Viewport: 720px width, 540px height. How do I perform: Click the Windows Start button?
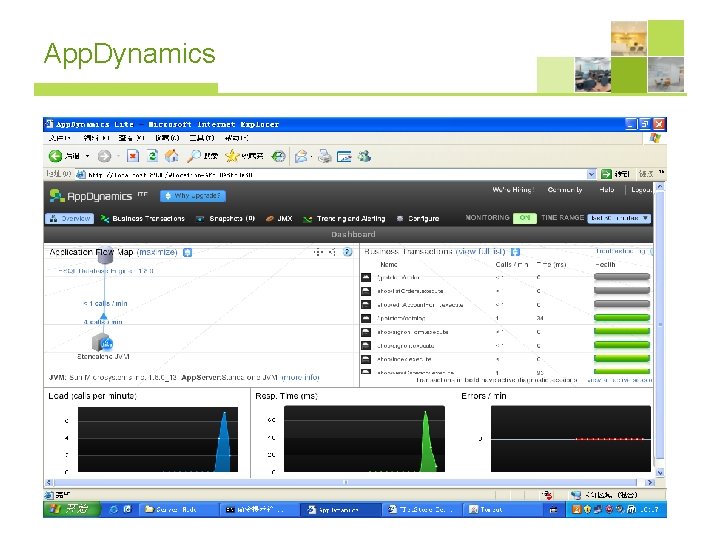click(72, 509)
